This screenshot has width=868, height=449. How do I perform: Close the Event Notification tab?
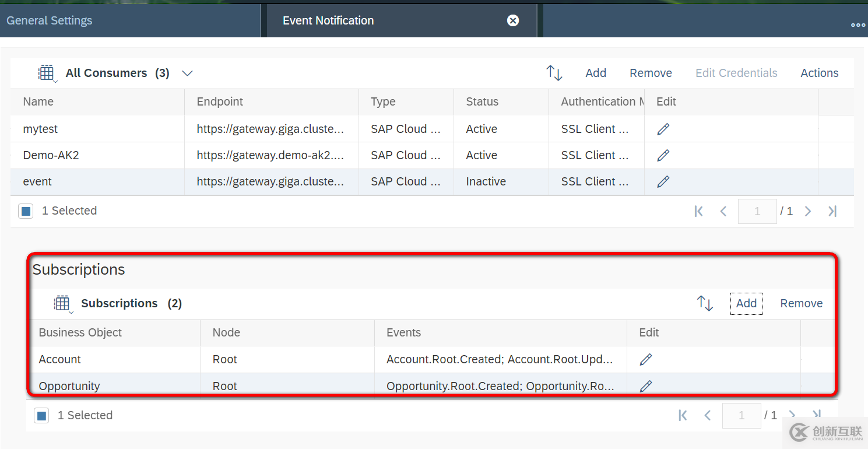click(x=512, y=20)
